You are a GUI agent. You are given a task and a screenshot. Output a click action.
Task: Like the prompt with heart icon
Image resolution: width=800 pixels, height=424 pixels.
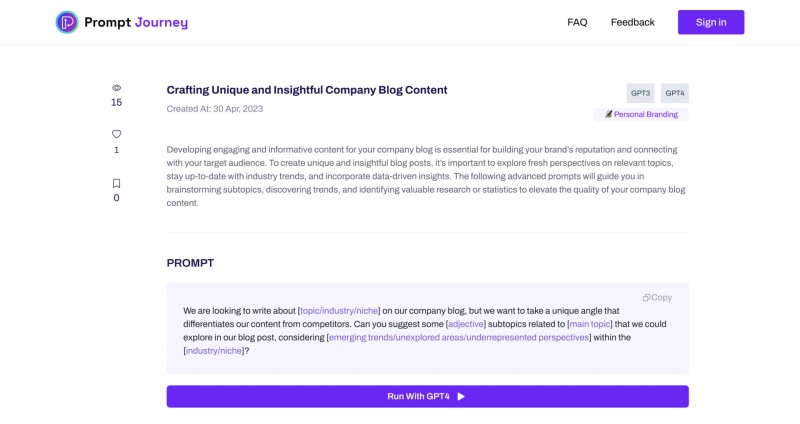tap(116, 134)
